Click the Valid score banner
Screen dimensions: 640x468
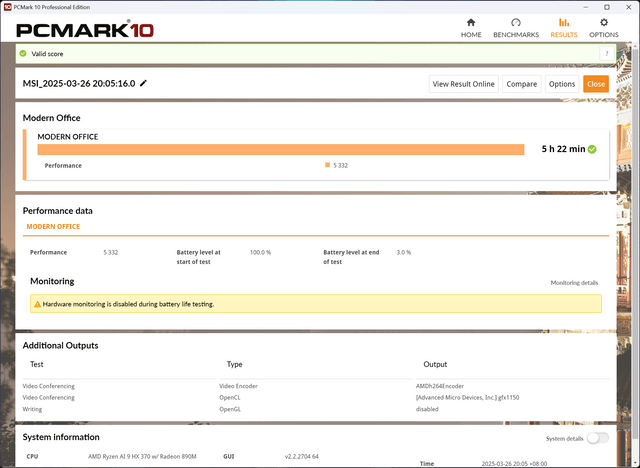coord(316,53)
